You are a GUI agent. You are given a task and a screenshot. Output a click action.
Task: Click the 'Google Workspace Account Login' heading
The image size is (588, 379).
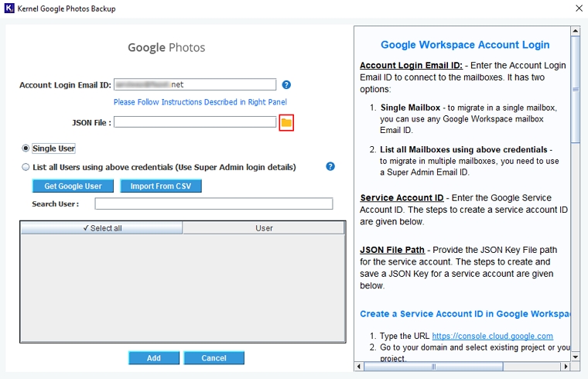tap(465, 45)
